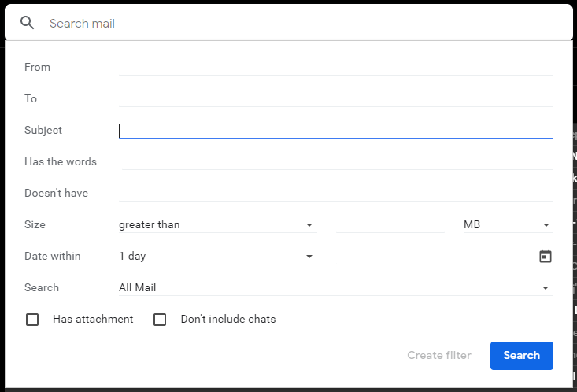Viewport: 577px width, 392px height.
Task: Enable the Has attachment checkbox
Action: (32, 320)
